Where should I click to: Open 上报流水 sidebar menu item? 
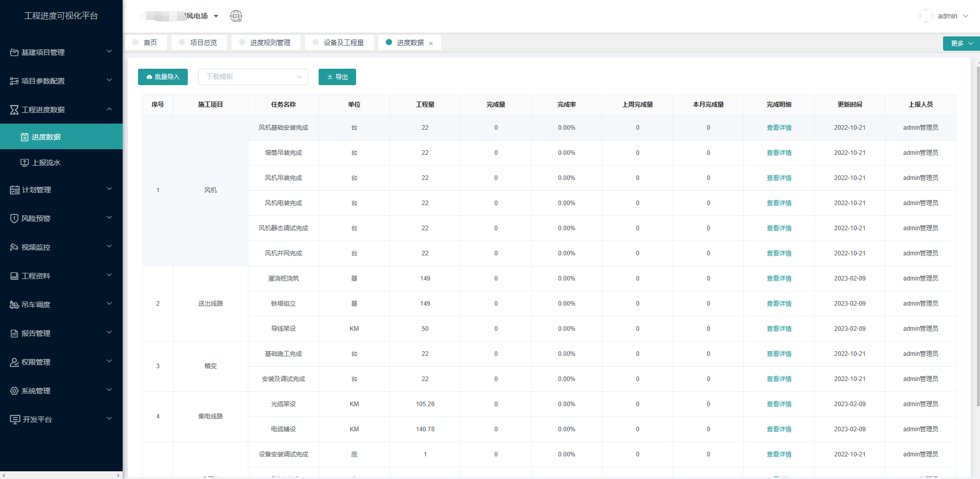pos(61,163)
